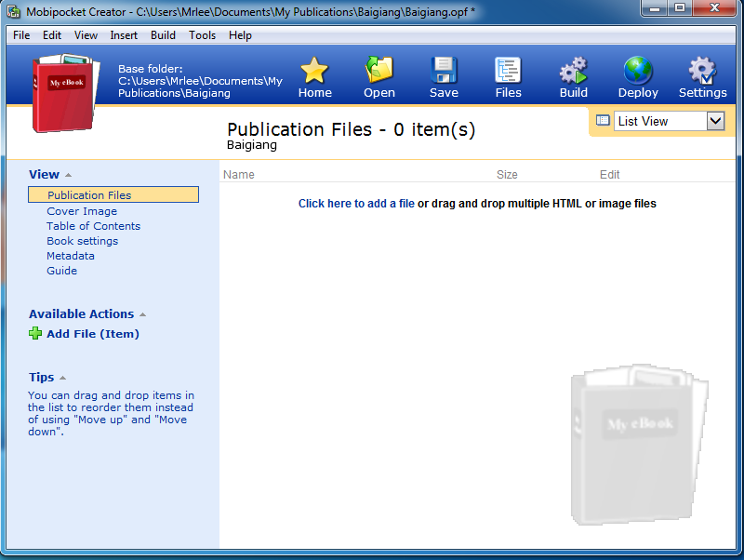This screenshot has width=744, height=560.
Task: Open a publication with Open icon
Action: point(379,72)
